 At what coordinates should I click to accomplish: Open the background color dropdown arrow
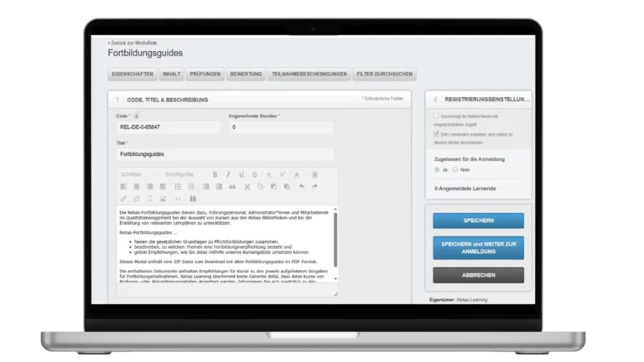pyautogui.click(x=323, y=175)
